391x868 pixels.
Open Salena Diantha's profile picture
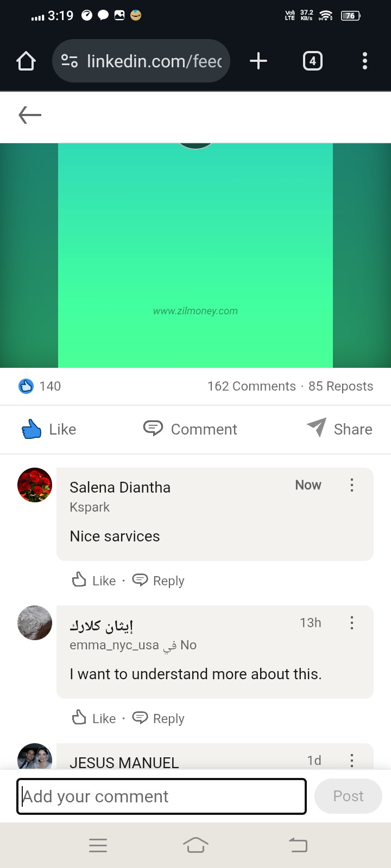(x=35, y=485)
